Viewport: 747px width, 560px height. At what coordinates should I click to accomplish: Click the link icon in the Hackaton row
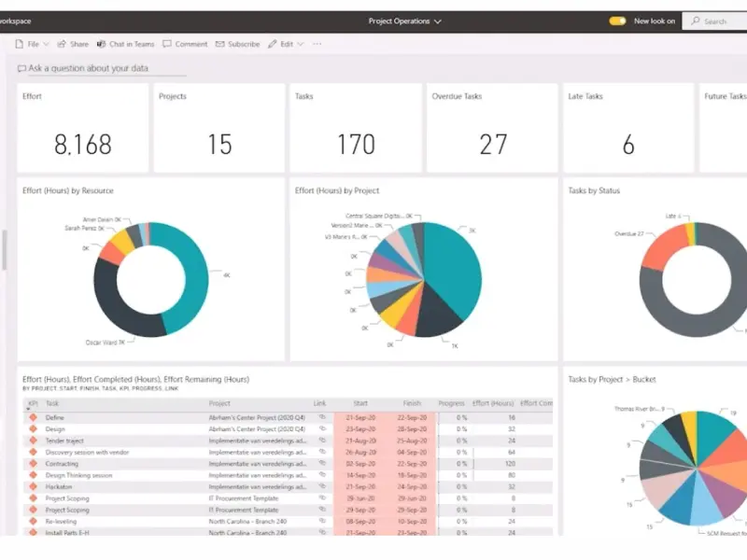321,486
